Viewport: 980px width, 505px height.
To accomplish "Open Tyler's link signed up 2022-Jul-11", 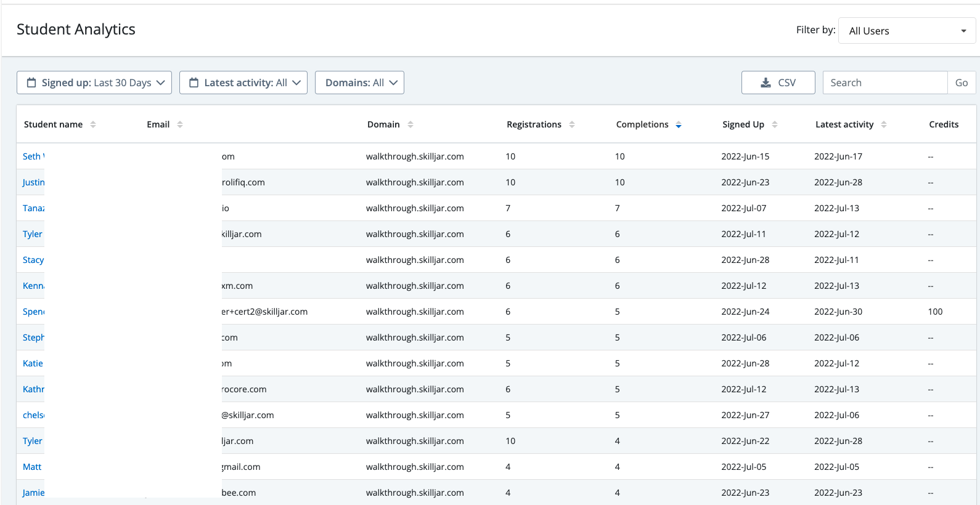I will (33, 234).
